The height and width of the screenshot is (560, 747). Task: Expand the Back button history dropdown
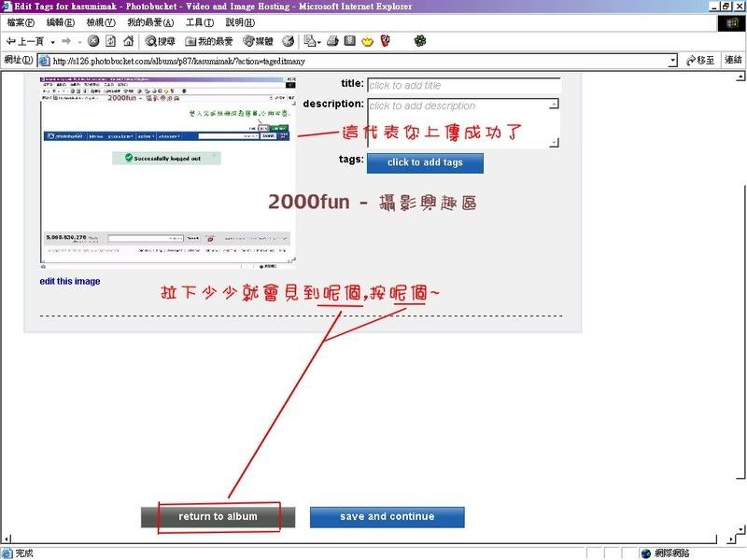[53, 41]
